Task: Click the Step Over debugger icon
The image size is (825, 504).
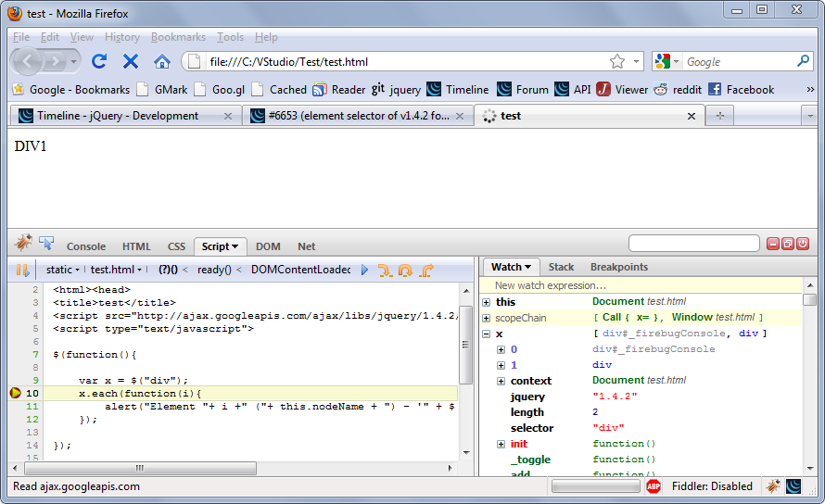Action: 405,271
